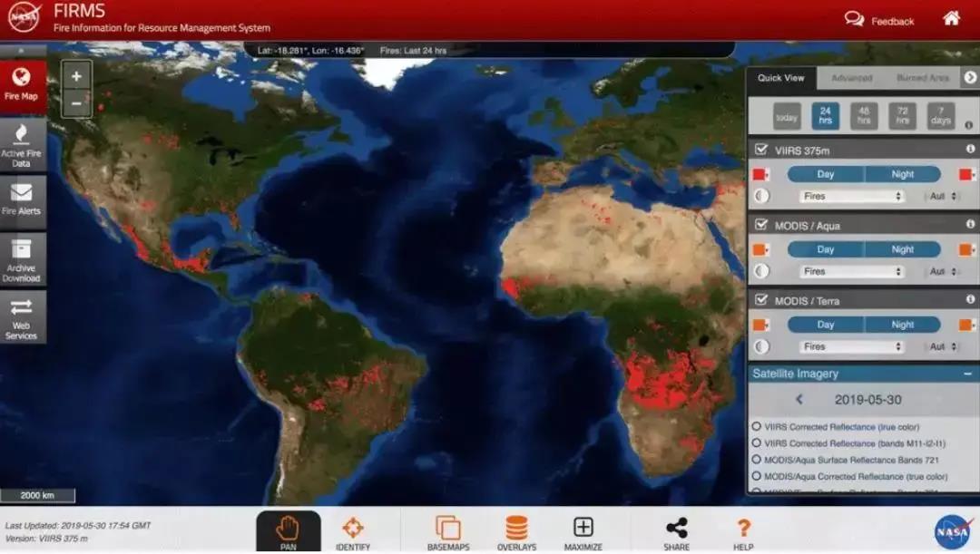Open the MODIS / Terra Fires dropdown
Image resolution: width=980 pixels, height=554 pixels.
[851, 346]
